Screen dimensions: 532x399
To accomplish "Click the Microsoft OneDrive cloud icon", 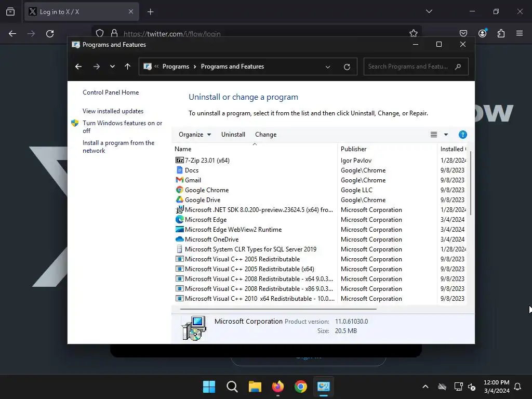I will pyautogui.click(x=179, y=239).
